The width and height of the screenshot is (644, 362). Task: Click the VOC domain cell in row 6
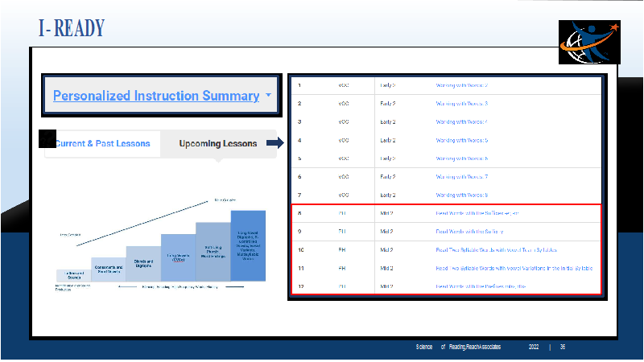344,177
